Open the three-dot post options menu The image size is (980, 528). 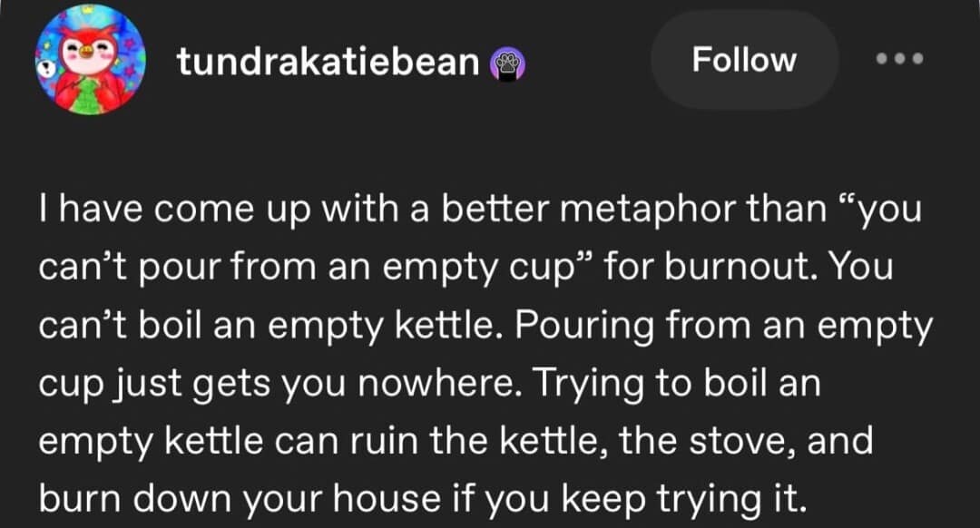coord(899,60)
